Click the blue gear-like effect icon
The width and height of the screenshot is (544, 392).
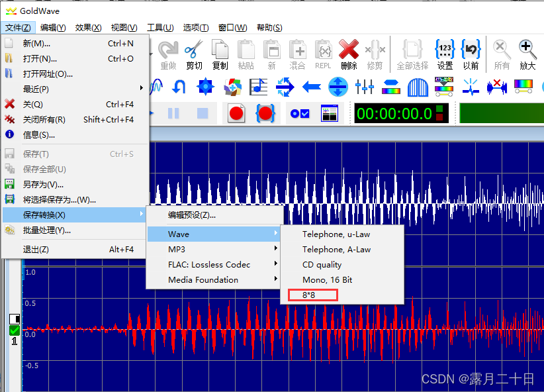click(x=205, y=87)
